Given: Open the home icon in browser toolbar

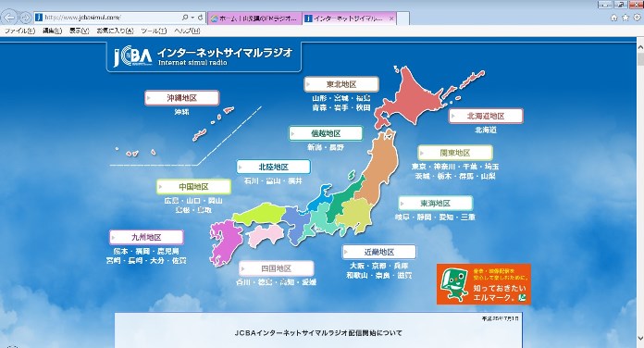Looking at the screenshot, I should 614,18.
